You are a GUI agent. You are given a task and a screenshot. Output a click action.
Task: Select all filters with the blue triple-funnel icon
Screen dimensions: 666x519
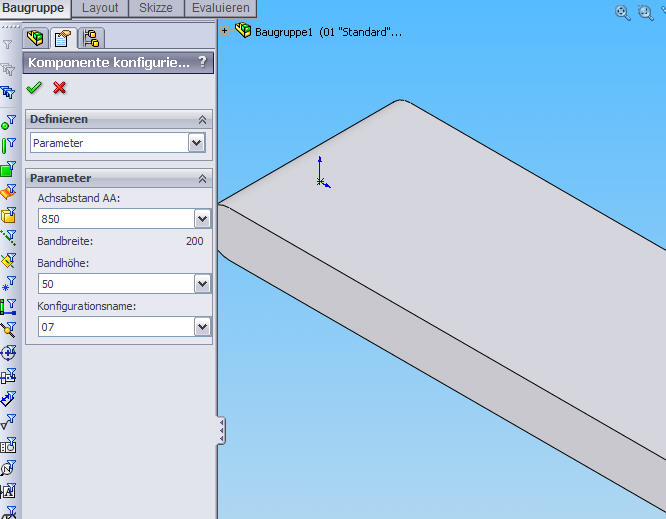click(8, 92)
